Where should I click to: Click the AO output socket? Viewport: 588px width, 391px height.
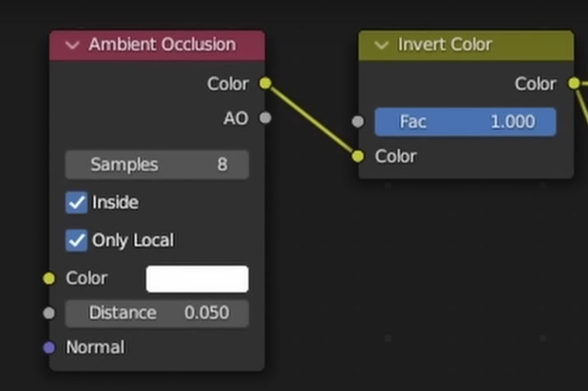[265, 118]
